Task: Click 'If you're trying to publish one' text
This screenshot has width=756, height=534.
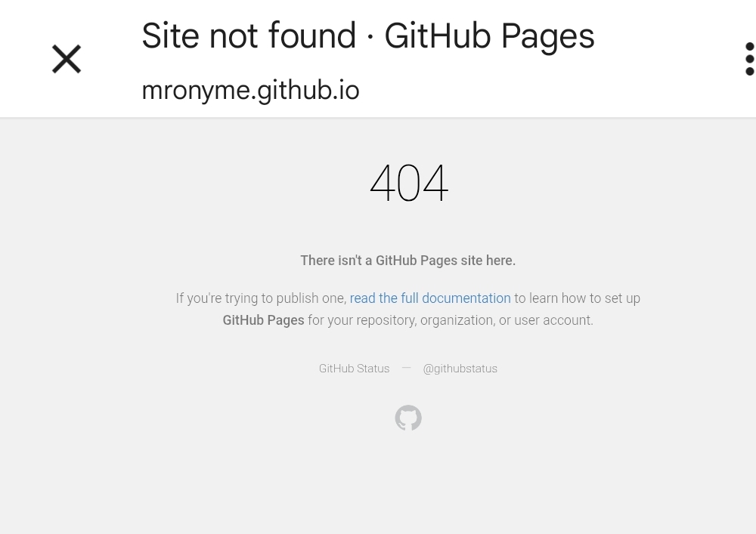Action: (261, 298)
